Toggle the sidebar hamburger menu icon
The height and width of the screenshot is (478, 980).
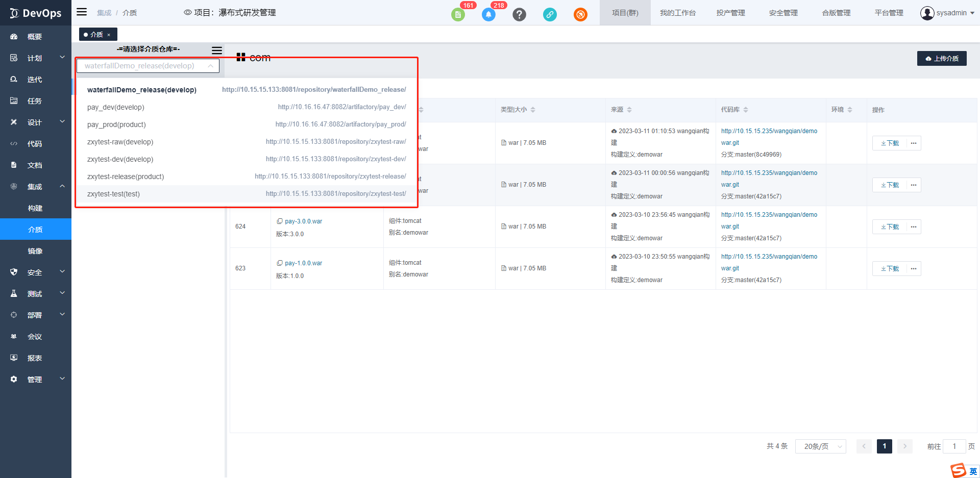coord(82,12)
